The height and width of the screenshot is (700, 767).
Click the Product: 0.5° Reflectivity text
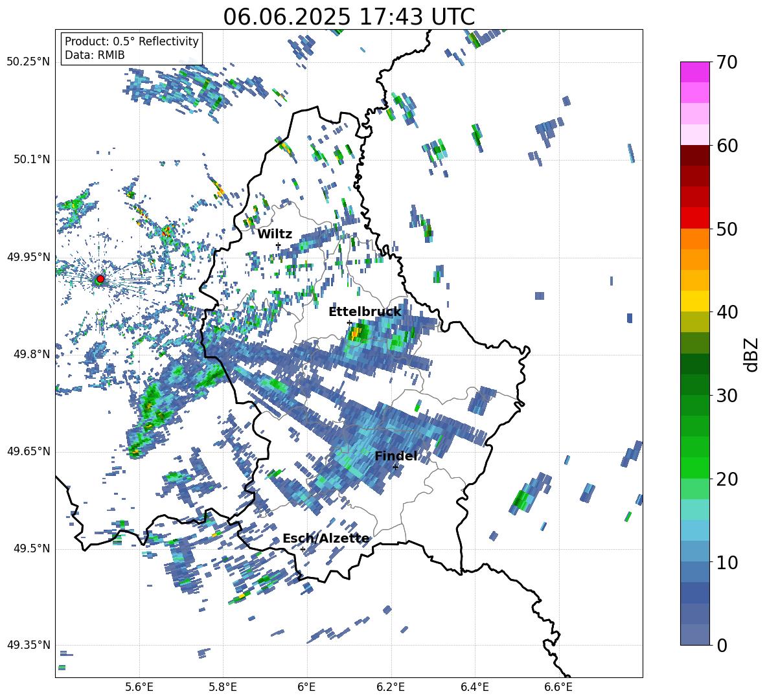tap(132, 41)
